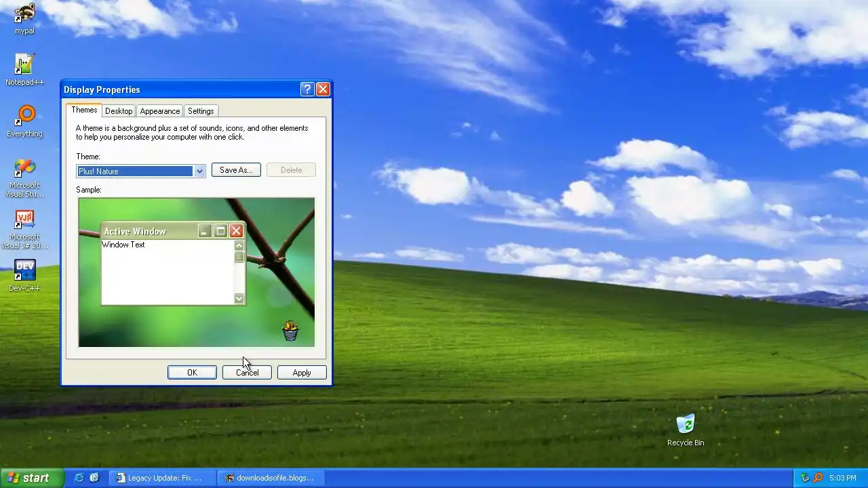The height and width of the screenshot is (488, 868).
Task: Select the Microsoft Visual J# desktop icon
Action: 24,229
